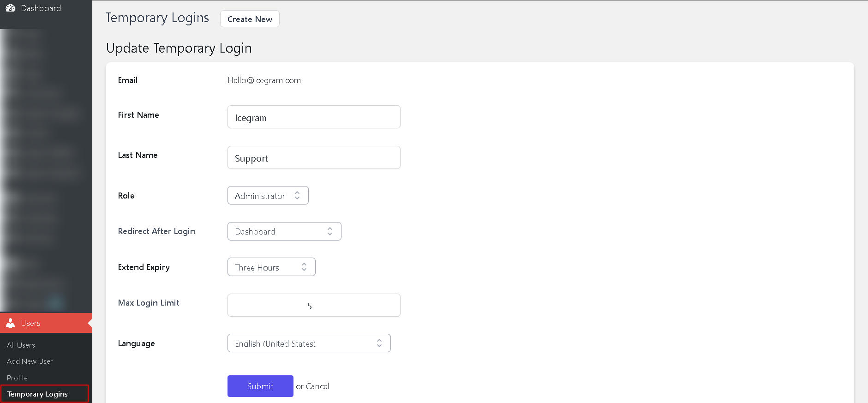Submit the temporary login form
Image resolution: width=868 pixels, height=403 pixels.
point(260,386)
